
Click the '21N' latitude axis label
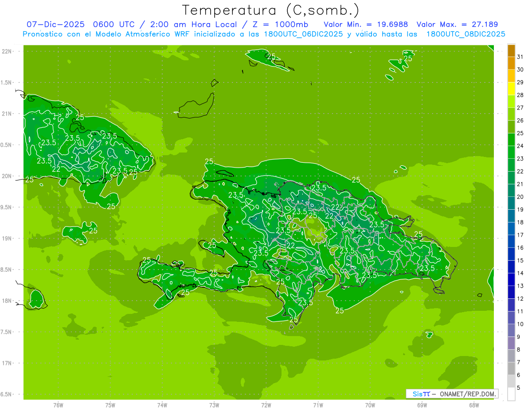click(x=6, y=114)
